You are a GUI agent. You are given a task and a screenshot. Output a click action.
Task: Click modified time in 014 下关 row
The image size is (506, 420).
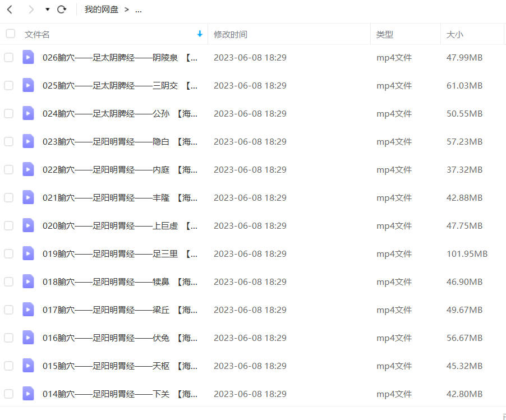pyautogui.click(x=250, y=394)
